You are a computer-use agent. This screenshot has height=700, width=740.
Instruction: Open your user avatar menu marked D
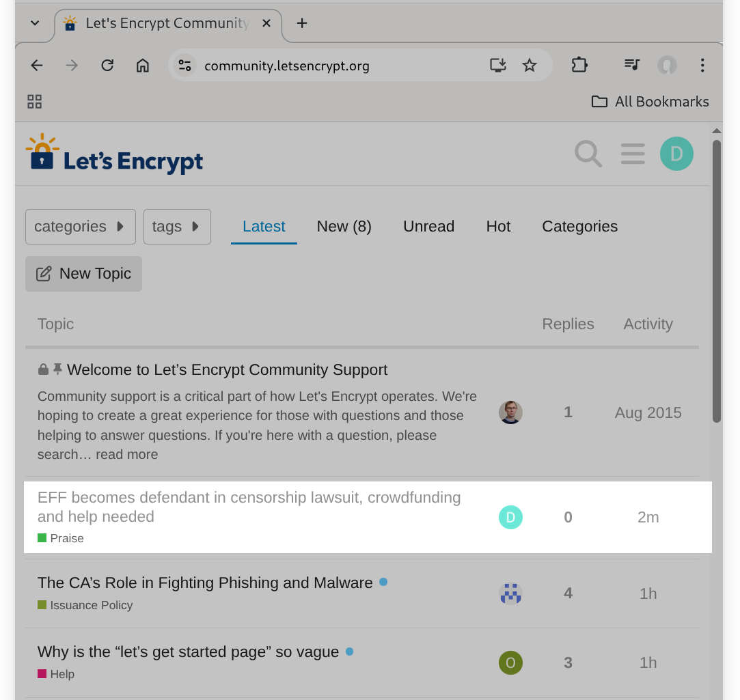pos(676,154)
